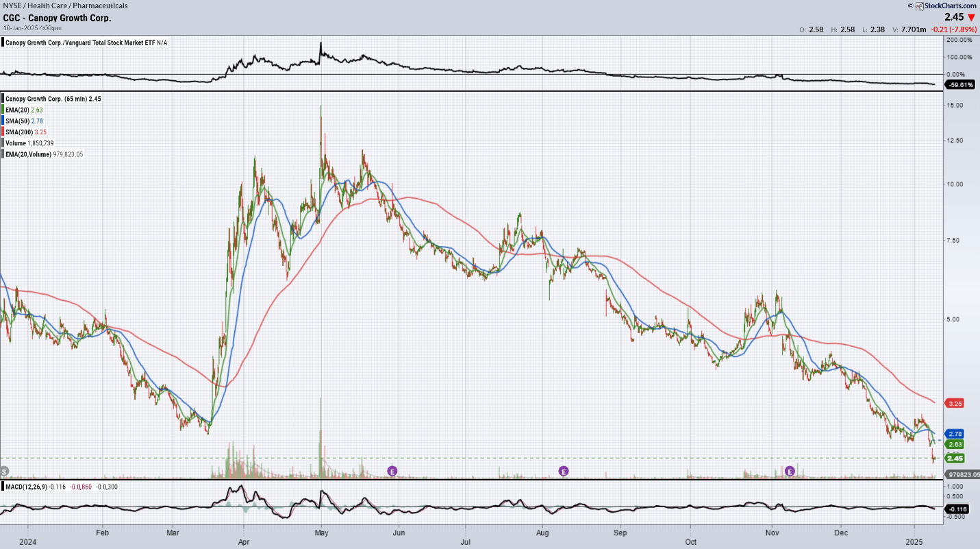The height and width of the screenshot is (549, 980).
Task: Click the red down-triangle beside the 2.45 price
Action: point(971,17)
